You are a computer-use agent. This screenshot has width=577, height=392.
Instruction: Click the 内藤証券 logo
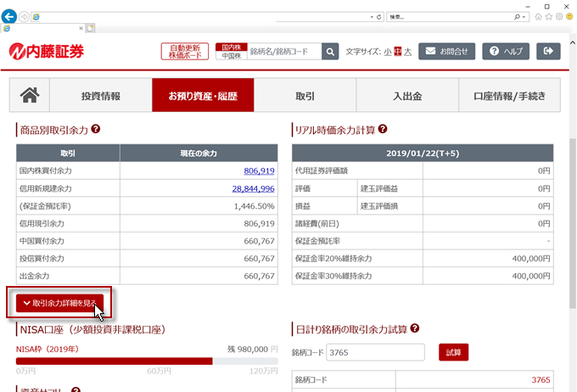(x=47, y=52)
